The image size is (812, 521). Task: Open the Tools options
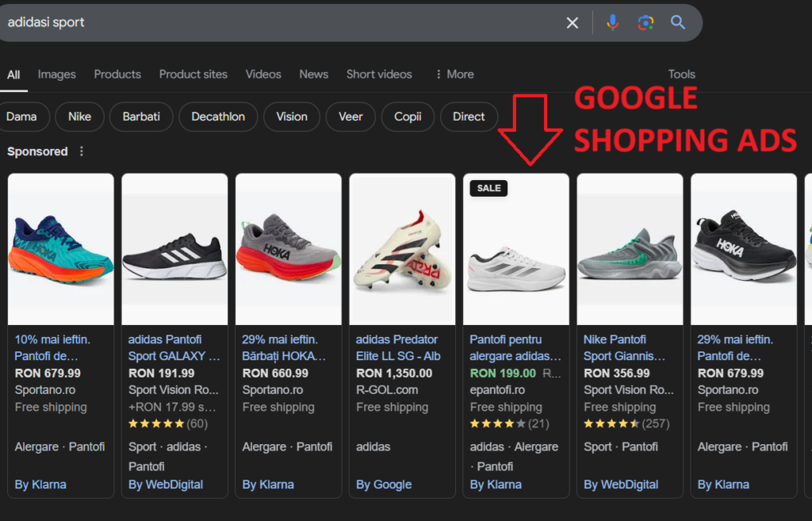[681, 74]
